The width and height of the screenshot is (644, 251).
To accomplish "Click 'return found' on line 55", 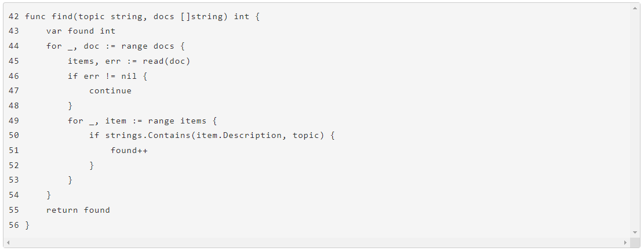I will pos(78,210).
